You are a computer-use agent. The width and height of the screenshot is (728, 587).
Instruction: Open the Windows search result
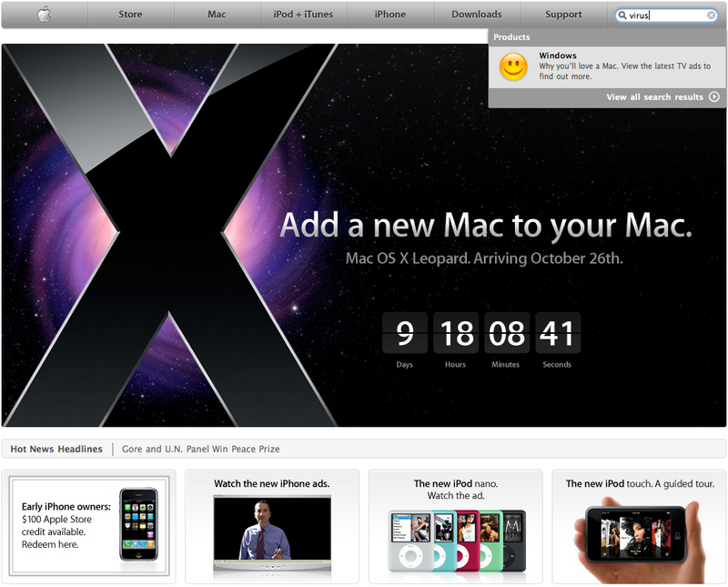pos(557,56)
